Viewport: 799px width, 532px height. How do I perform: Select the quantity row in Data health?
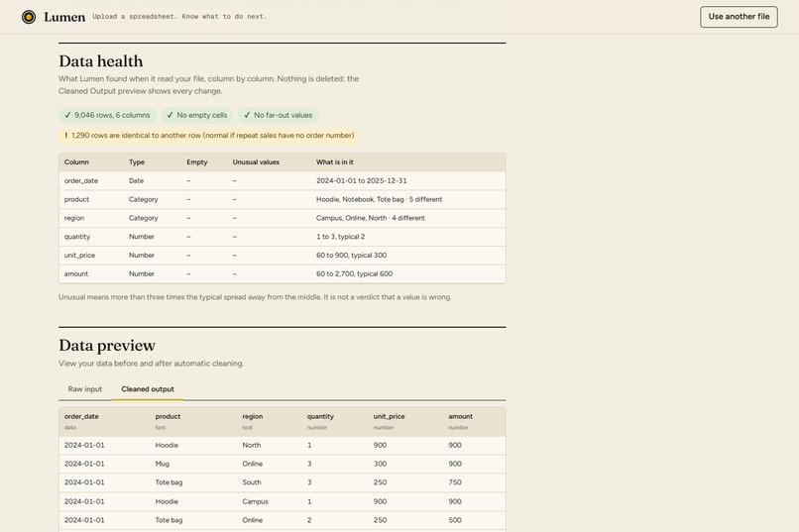[x=283, y=237]
